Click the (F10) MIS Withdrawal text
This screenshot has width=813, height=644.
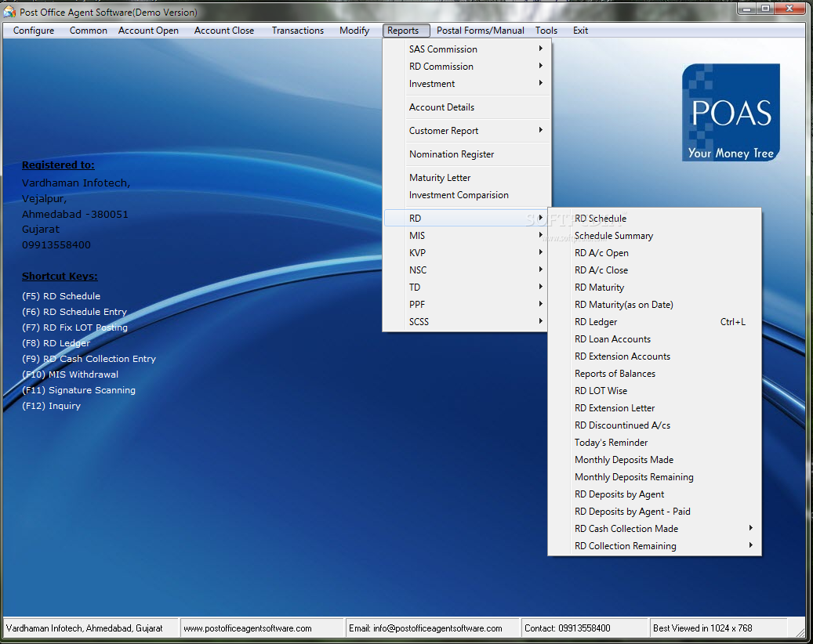pyautogui.click(x=70, y=374)
